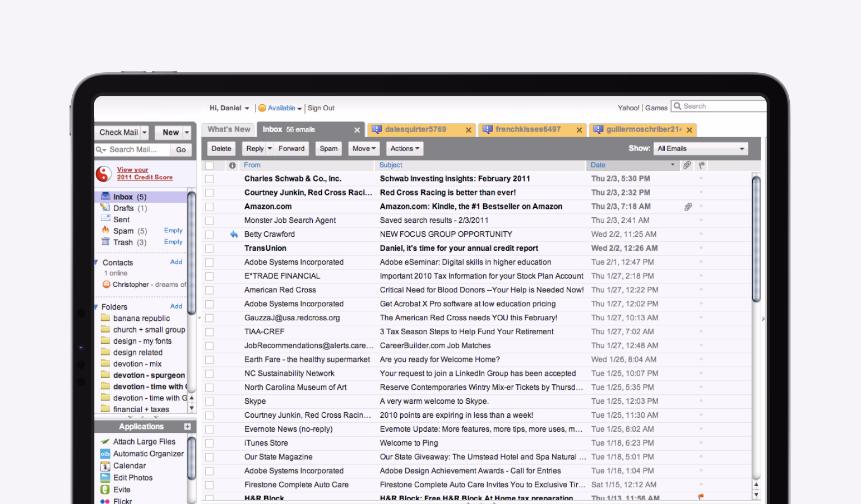Click the red credit score logo icon
This screenshot has height=504, width=861.
point(104,174)
